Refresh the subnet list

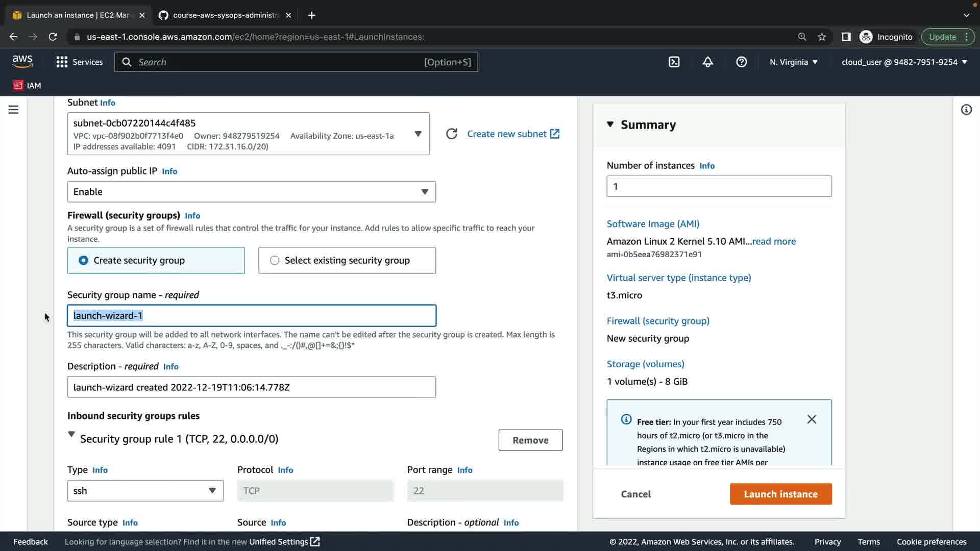[x=452, y=134]
